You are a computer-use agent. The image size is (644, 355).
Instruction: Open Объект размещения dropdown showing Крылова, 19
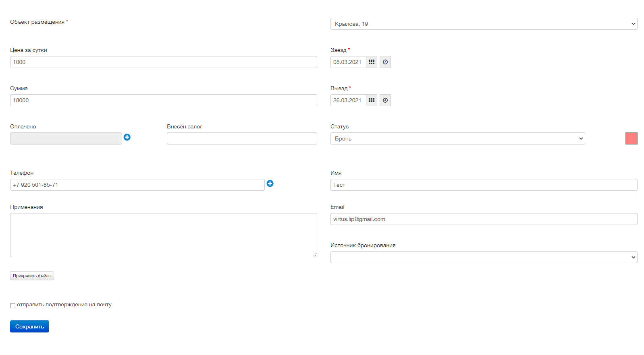(x=484, y=24)
